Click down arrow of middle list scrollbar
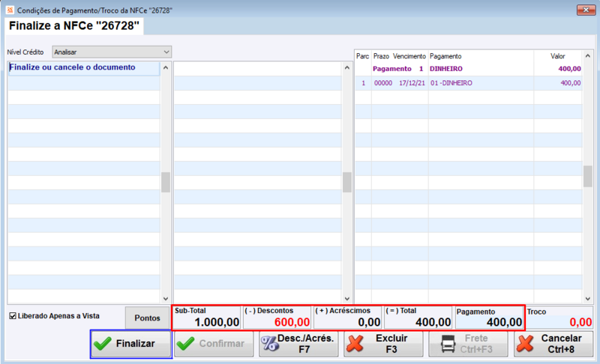Screen dimensions: 600x364 (347, 299)
